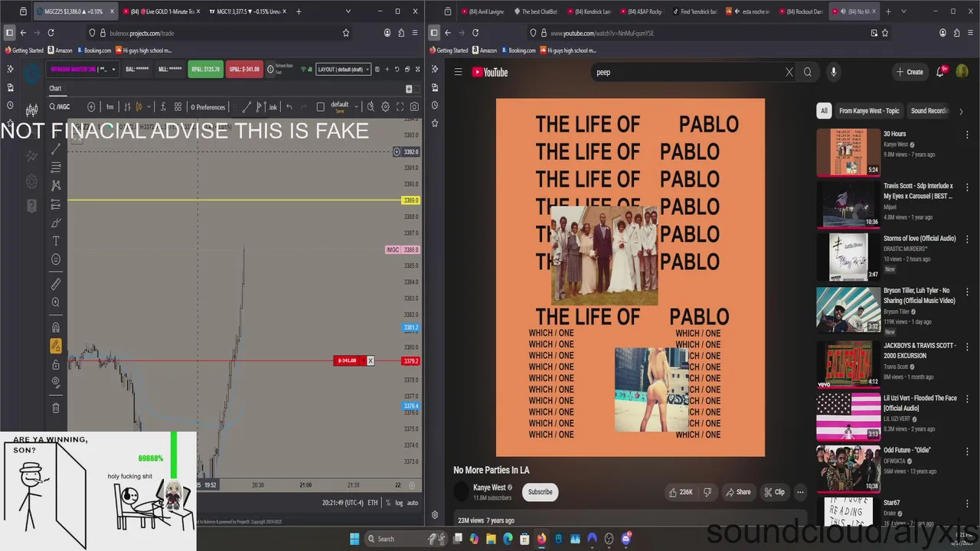Open the YouTube hamburger guide menu
The width and height of the screenshot is (980, 551).
458,72
